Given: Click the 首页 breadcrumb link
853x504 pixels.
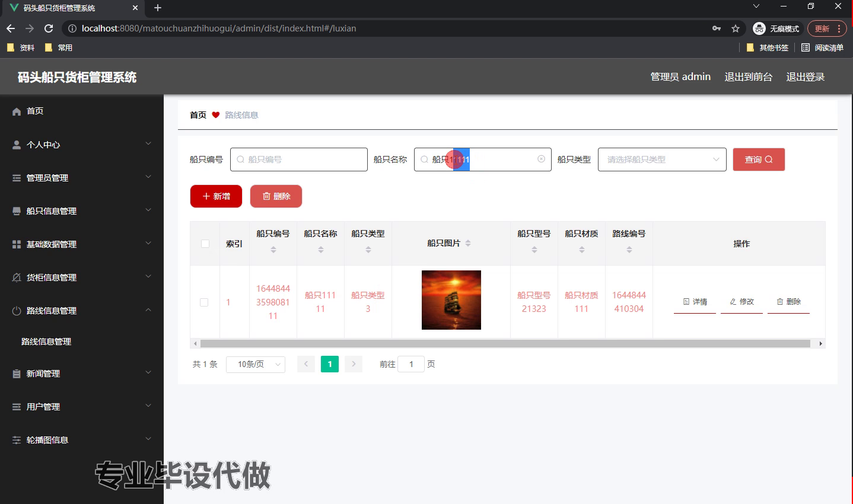Looking at the screenshot, I should [198, 115].
